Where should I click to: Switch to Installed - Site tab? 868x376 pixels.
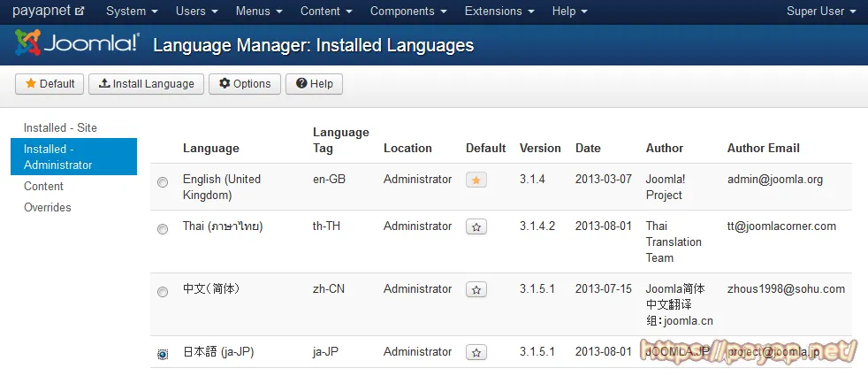pyautogui.click(x=60, y=128)
